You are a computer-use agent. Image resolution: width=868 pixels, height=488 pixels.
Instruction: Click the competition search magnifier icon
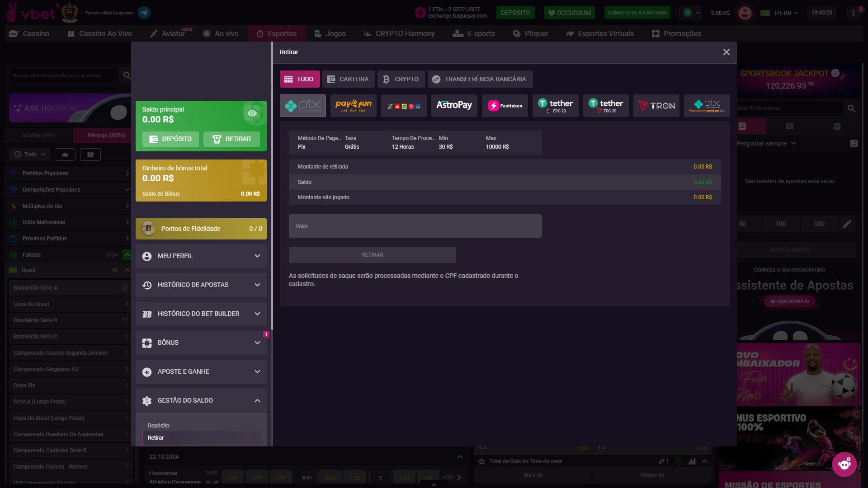pyautogui.click(x=127, y=75)
